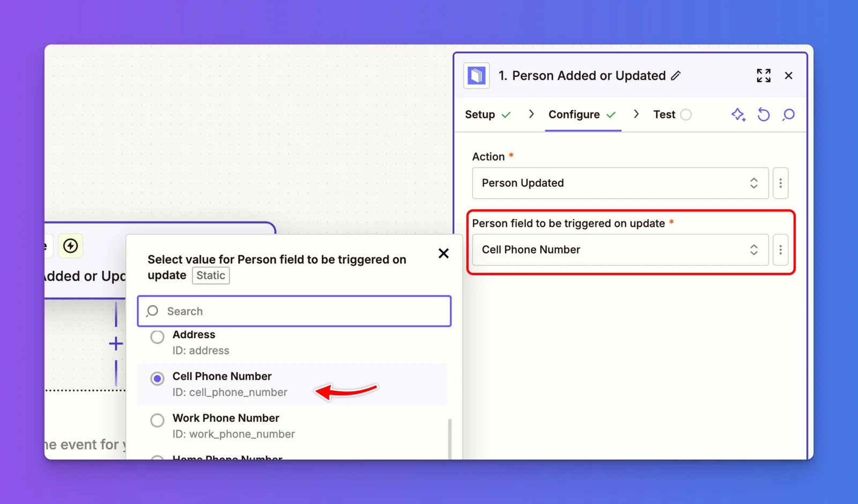Viewport: 858px width, 504px height.
Task: Switch to the Setup tab
Action: click(487, 115)
